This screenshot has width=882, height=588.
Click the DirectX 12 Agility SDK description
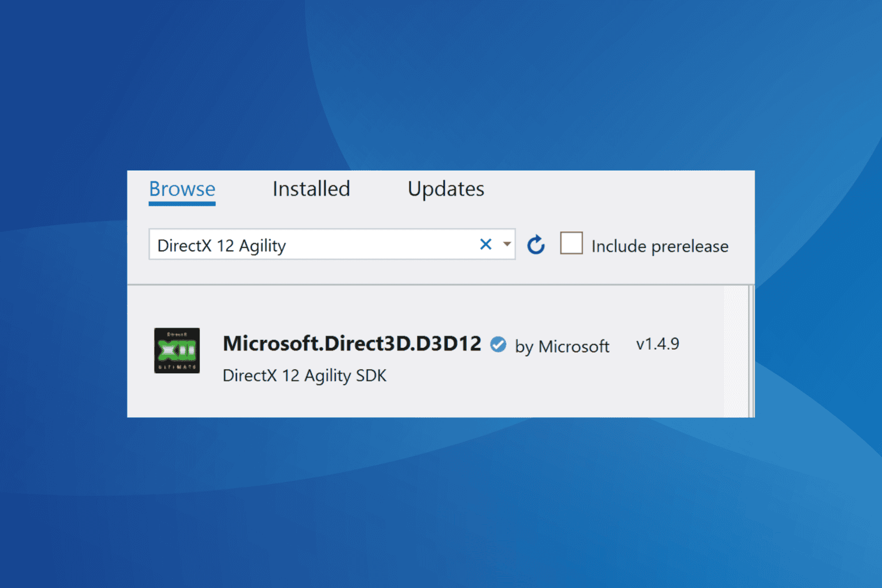tap(304, 376)
